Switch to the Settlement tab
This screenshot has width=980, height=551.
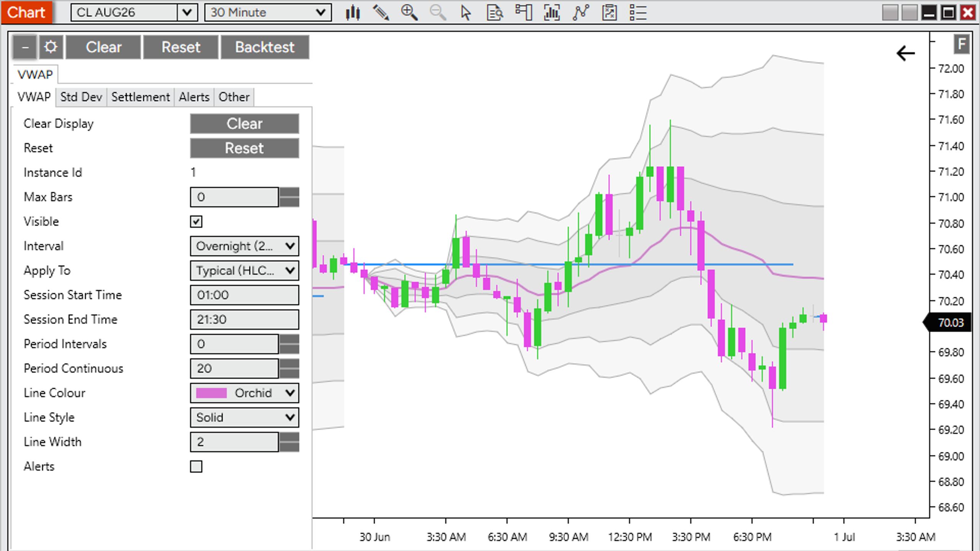[140, 97]
